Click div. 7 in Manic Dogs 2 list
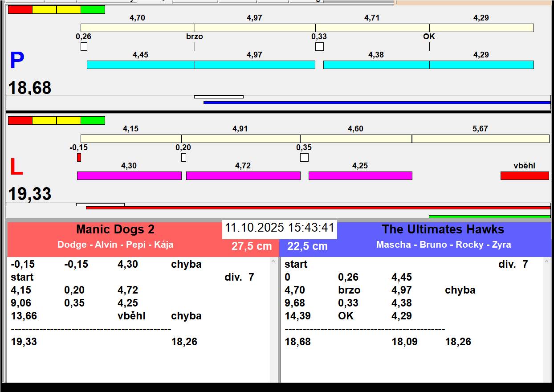The height and width of the screenshot is (392, 554). [x=239, y=277]
